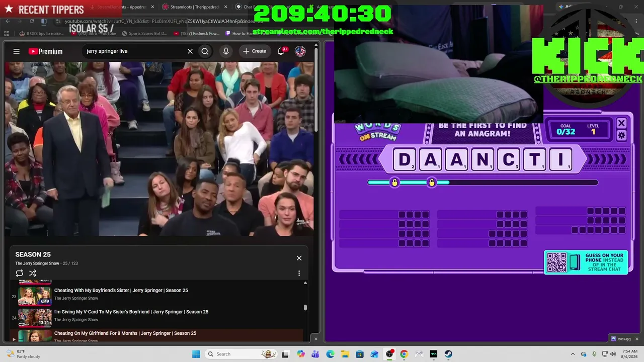644x362 pixels.
Task: Open Microsoft Store from the taskbar
Action: 360,354
